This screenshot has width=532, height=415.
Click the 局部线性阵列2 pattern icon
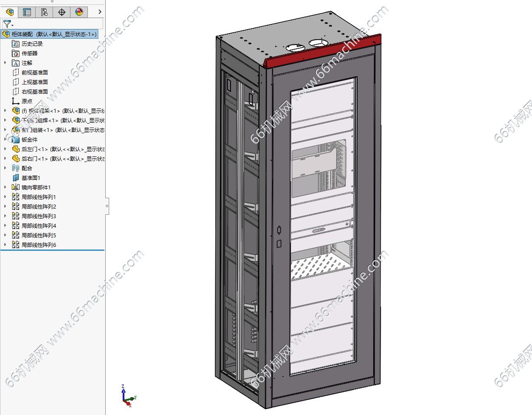pyautogui.click(x=16, y=206)
